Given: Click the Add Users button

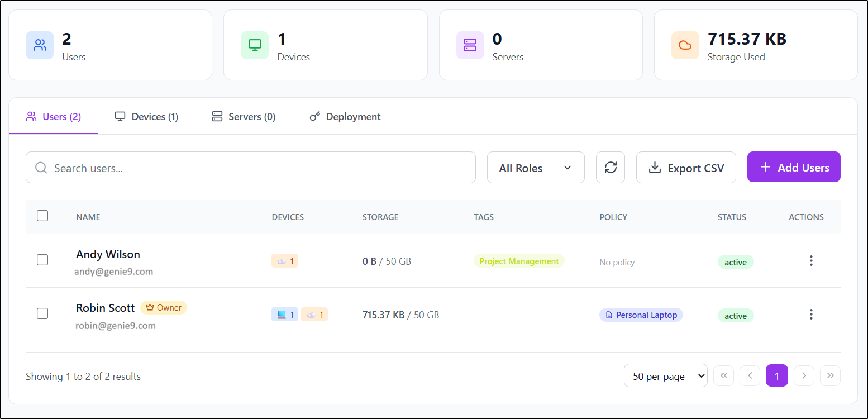Looking at the screenshot, I should pyautogui.click(x=794, y=166).
